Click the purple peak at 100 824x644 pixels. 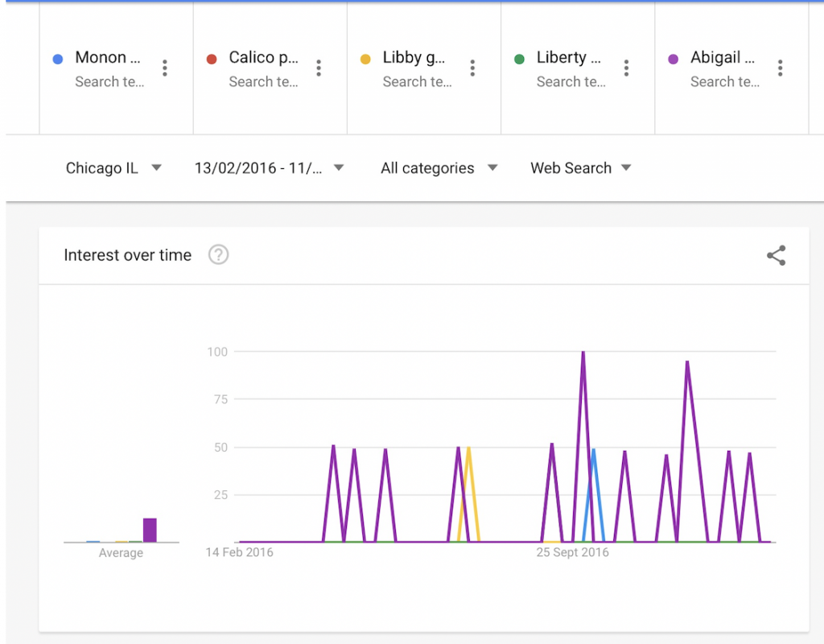pos(583,353)
